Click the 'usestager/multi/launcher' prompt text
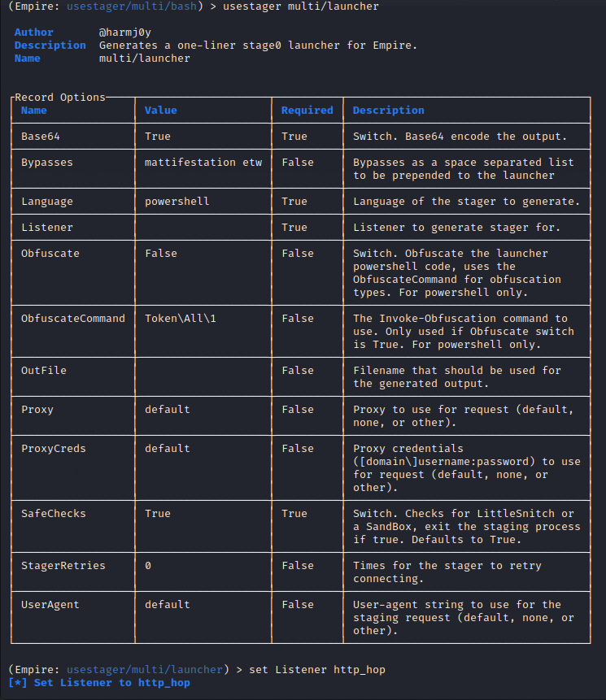The width and height of the screenshot is (606, 700). pos(145,670)
